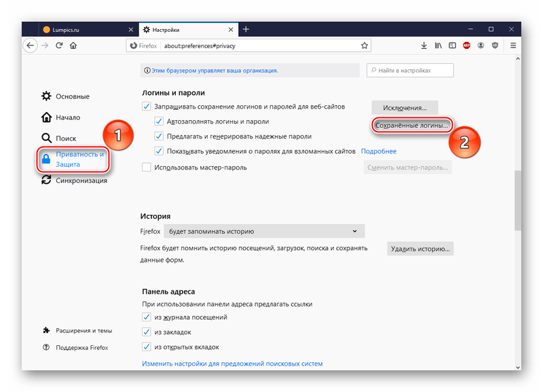Image resolution: width=543 pixels, height=392 pixels.
Task: Open the Firefox account icon in toolbar
Action: pos(481,46)
